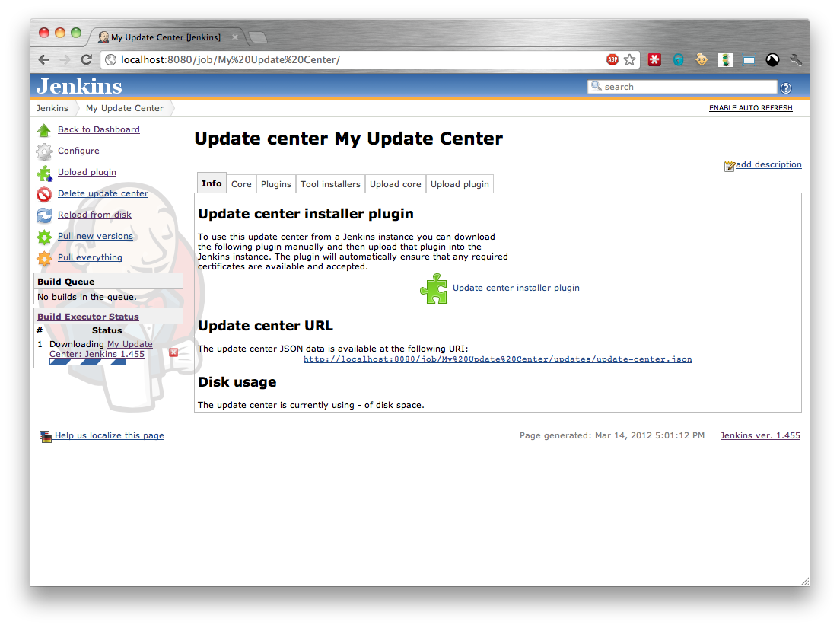Select the Info tab
This screenshot has height=628, width=840.
212,183
